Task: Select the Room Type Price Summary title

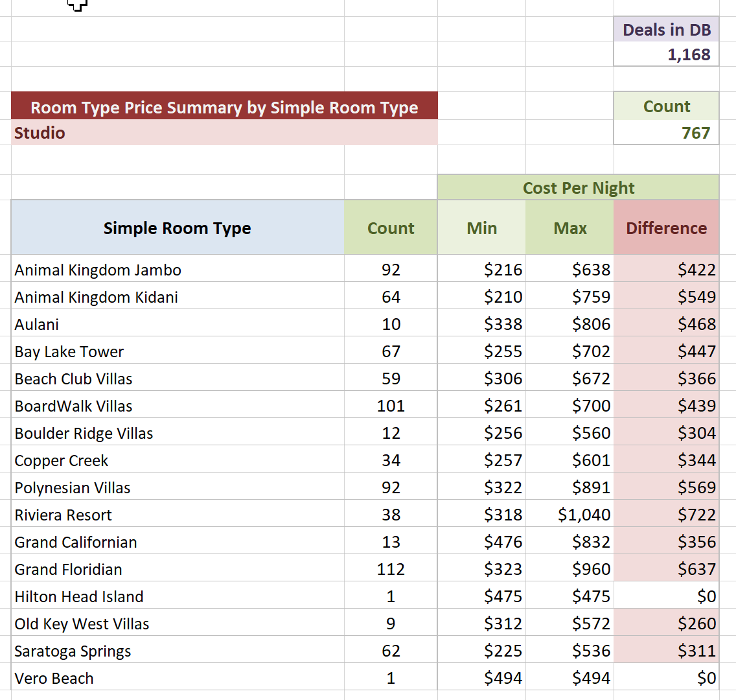Action: point(224,107)
